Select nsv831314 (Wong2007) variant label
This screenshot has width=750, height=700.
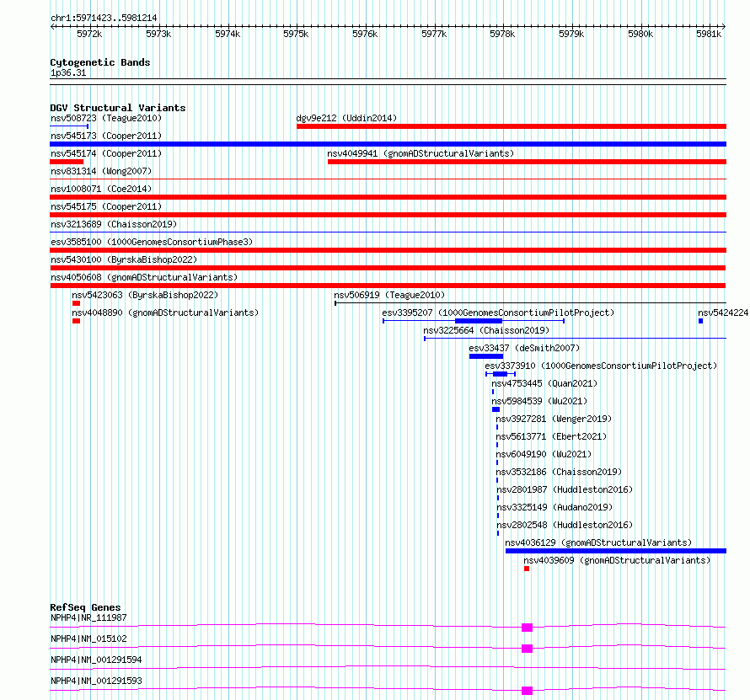101,171
